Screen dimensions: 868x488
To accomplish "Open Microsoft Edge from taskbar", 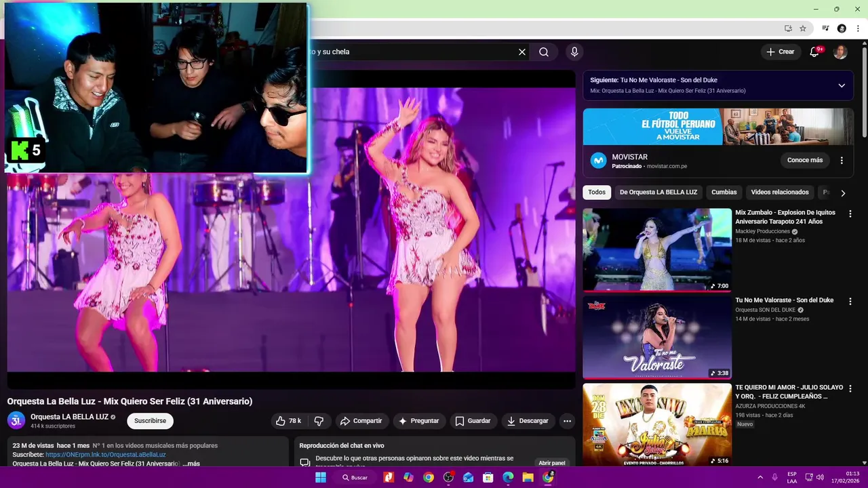I will pyautogui.click(x=508, y=477).
